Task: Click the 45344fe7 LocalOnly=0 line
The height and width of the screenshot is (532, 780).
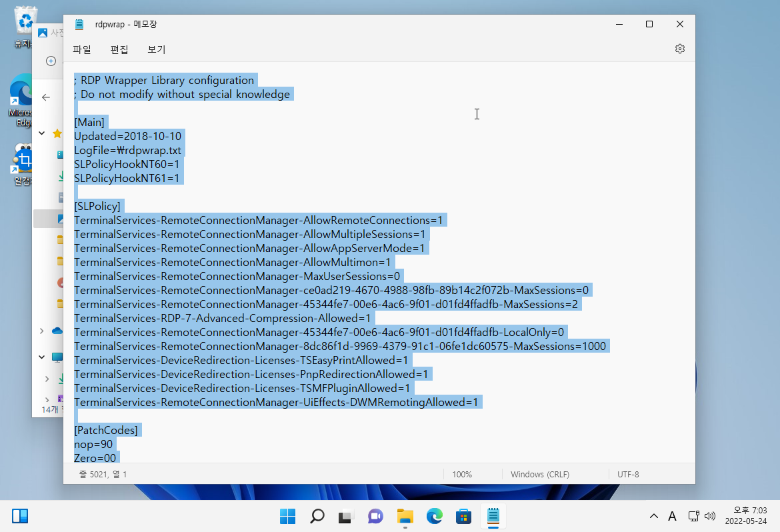Action: (x=319, y=332)
